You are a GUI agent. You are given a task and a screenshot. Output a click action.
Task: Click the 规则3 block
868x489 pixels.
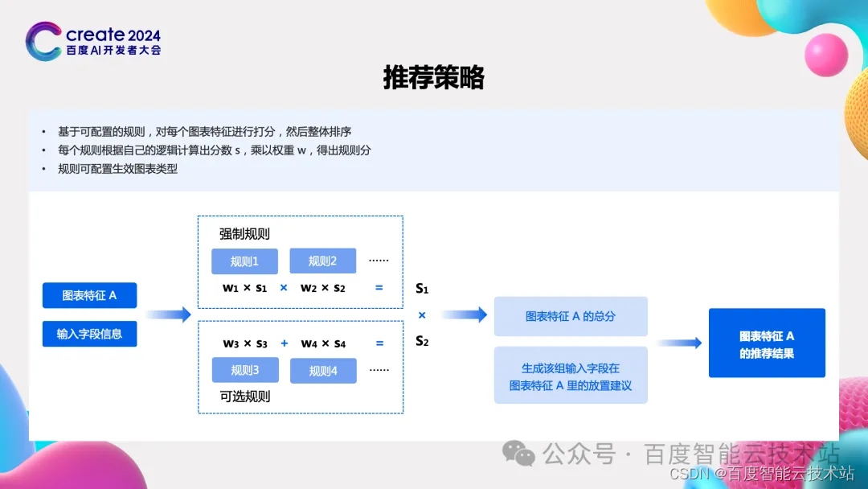click(245, 370)
